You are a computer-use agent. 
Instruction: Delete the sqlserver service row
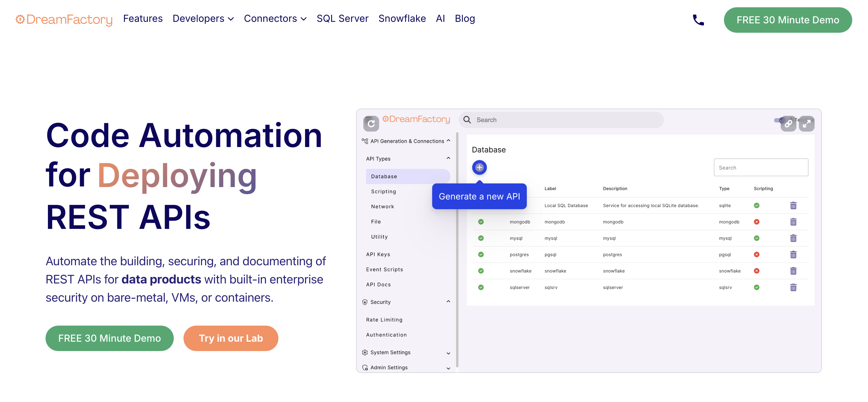point(793,287)
